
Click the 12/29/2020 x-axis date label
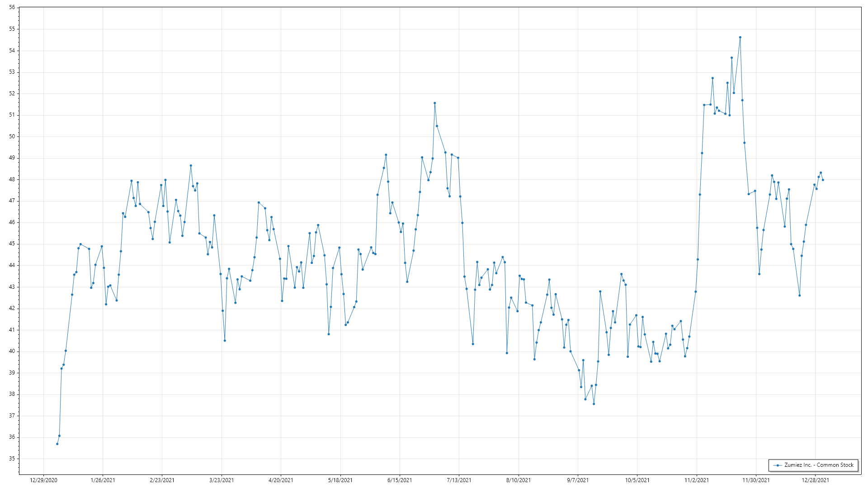click(43, 480)
